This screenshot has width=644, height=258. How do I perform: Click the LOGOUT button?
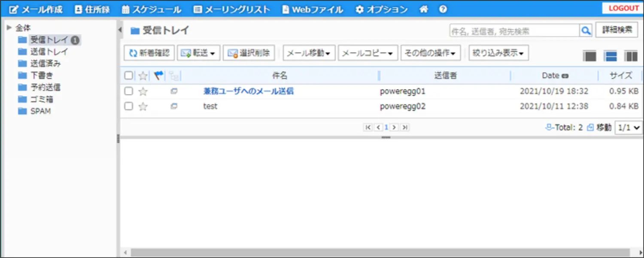623,8
